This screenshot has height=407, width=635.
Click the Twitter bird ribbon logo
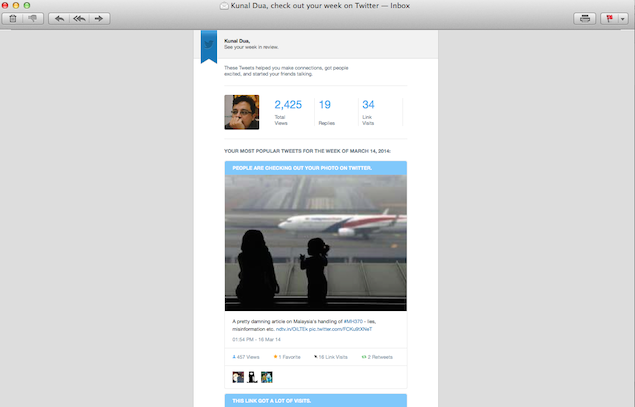pos(209,45)
